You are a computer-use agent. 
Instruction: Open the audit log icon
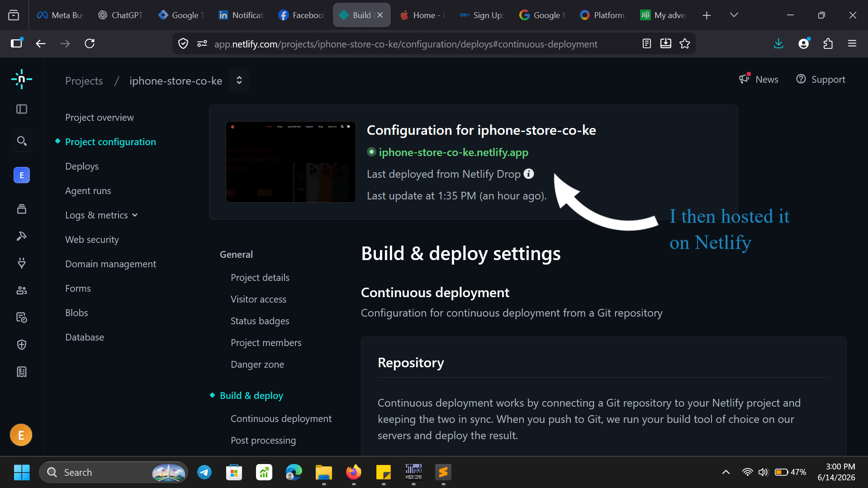(x=22, y=317)
